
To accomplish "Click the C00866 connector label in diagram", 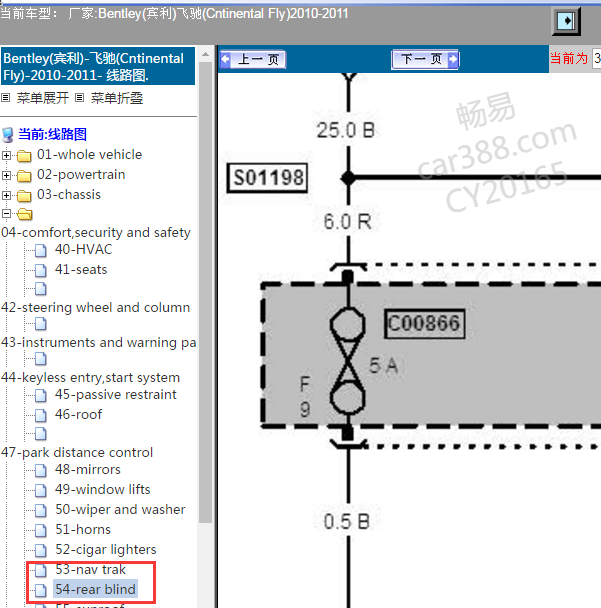I will pos(424,324).
